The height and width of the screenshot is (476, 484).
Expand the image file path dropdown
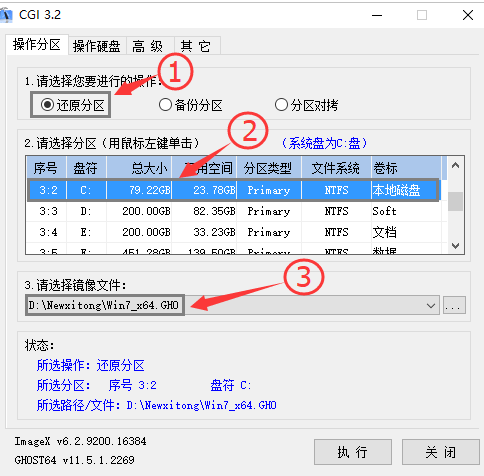coord(431,305)
